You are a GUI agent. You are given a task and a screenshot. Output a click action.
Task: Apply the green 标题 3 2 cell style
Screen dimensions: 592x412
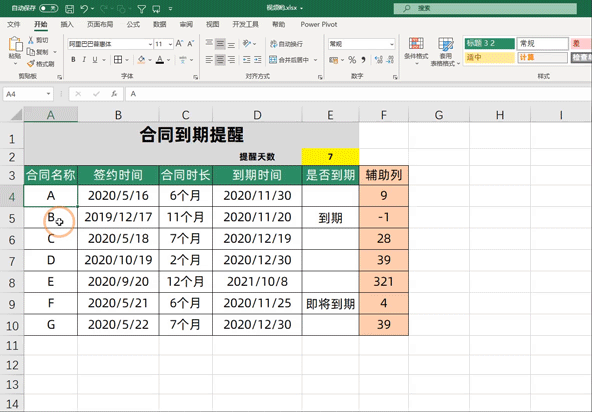point(489,43)
